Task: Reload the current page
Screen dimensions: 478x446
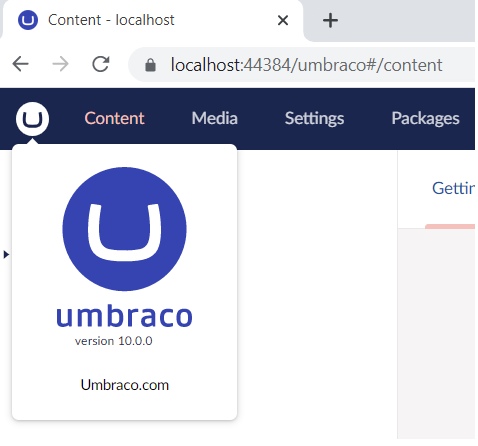Action: tap(101, 64)
